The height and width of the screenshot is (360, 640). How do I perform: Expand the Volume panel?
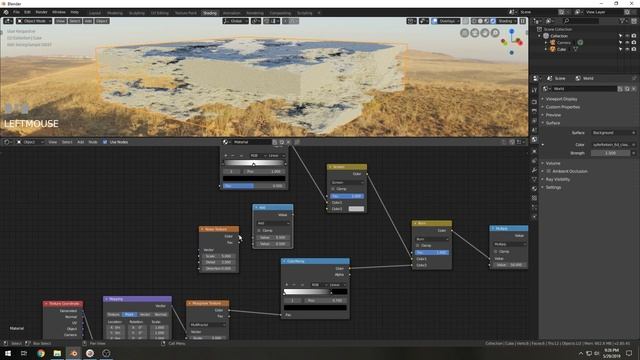553,163
